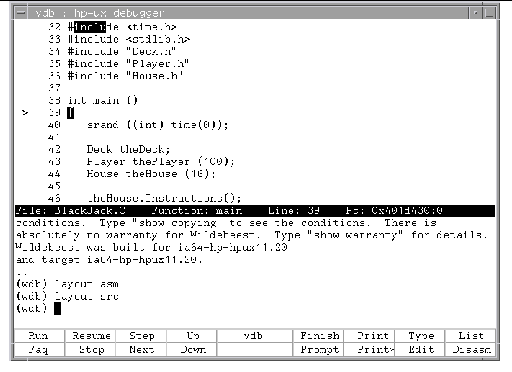Click the Faq button

39,350
